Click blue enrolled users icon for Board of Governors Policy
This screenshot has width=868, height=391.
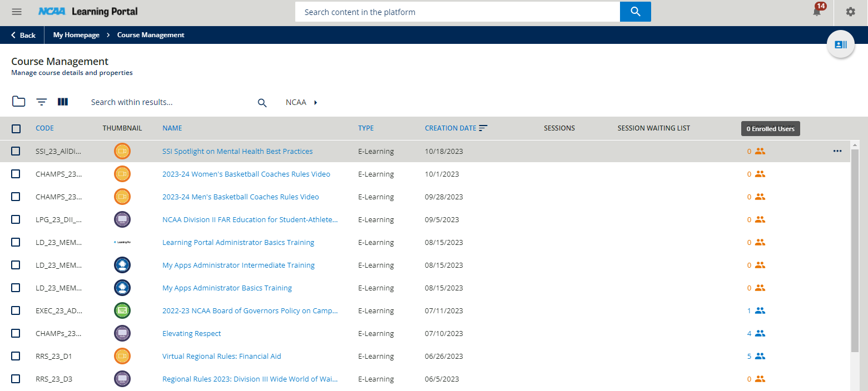760,310
